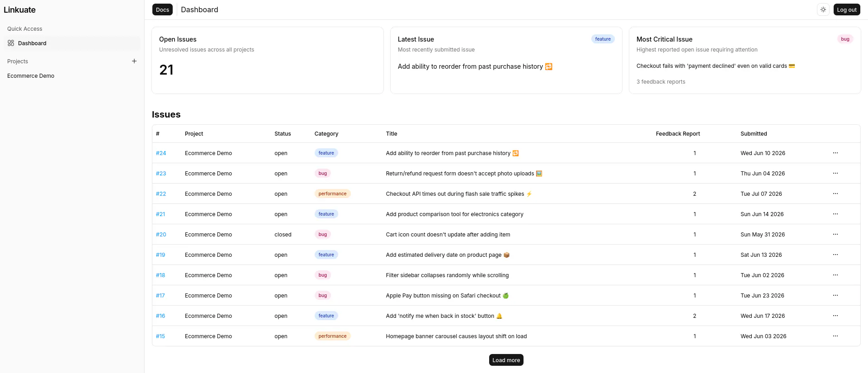Open the three-dot menu for issue #24
This screenshot has height=373, width=868.
[x=835, y=153]
